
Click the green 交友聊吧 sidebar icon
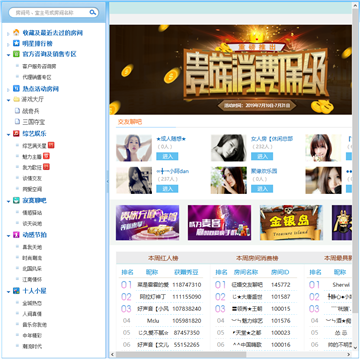(x=16, y=201)
